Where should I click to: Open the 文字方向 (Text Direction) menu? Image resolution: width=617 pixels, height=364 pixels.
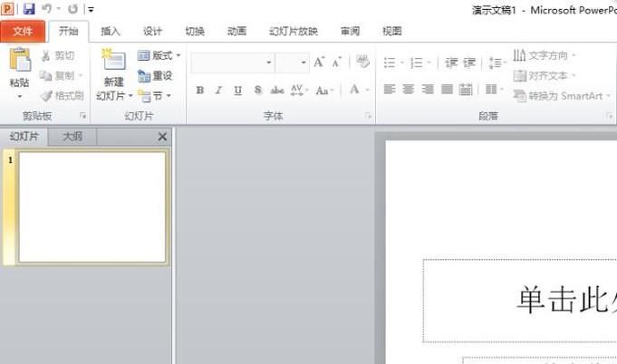[545, 55]
